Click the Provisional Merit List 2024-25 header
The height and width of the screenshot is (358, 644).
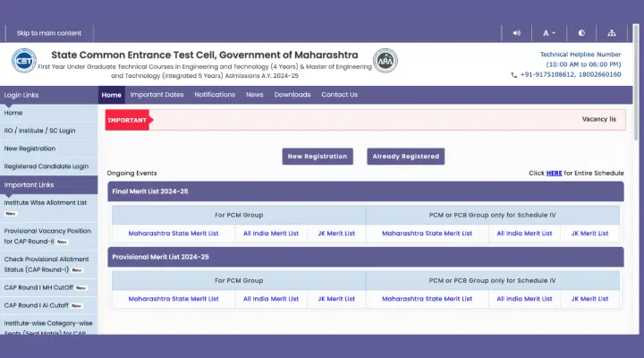click(366, 257)
